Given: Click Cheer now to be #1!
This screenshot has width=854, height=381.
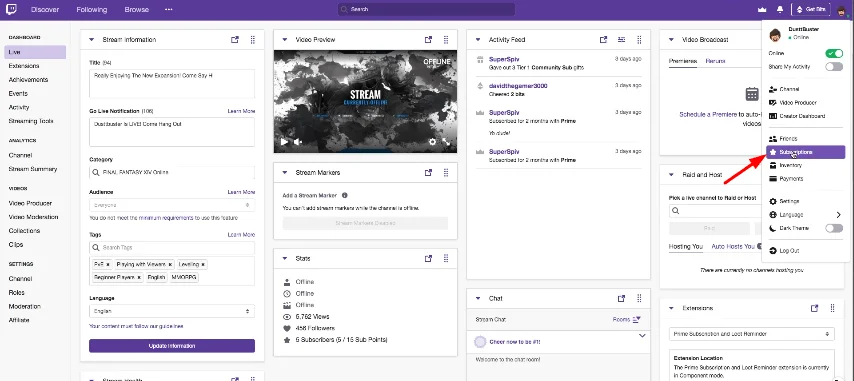Looking at the screenshot, I should click(515, 342).
